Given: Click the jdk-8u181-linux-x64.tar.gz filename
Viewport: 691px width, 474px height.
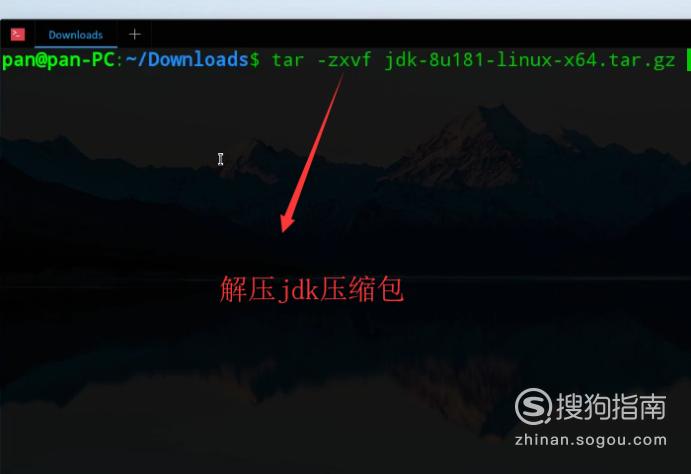Looking at the screenshot, I should (x=530, y=60).
